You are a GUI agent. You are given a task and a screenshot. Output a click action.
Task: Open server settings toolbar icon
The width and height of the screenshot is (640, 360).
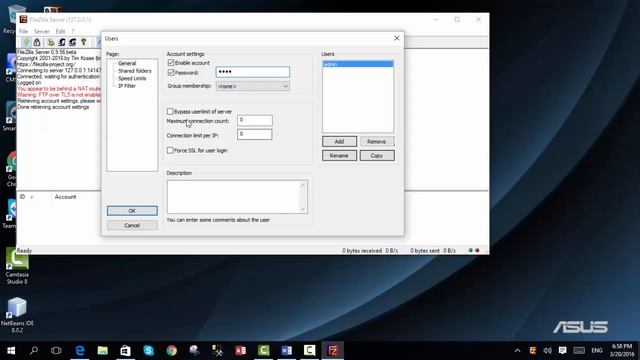(51, 42)
